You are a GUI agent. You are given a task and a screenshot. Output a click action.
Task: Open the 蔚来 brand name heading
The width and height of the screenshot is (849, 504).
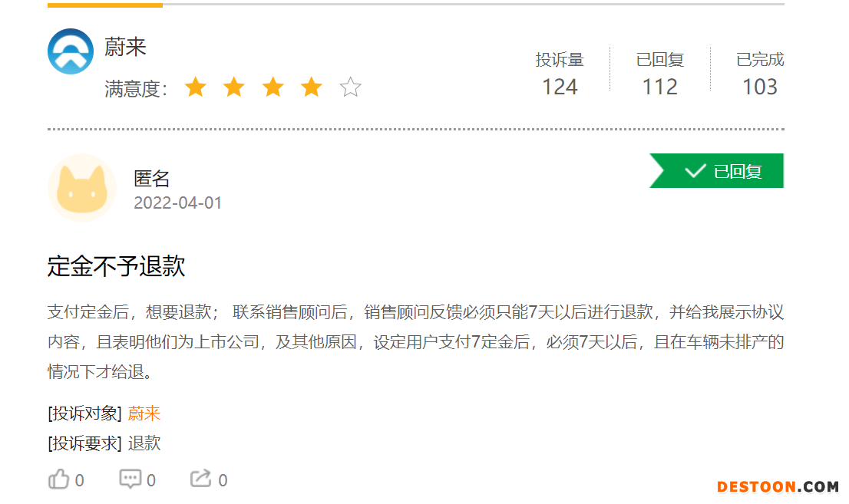point(125,47)
